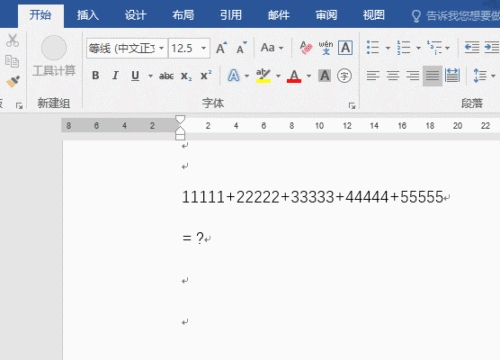
Task: Switch to 审阅 tab
Action: [x=326, y=15]
